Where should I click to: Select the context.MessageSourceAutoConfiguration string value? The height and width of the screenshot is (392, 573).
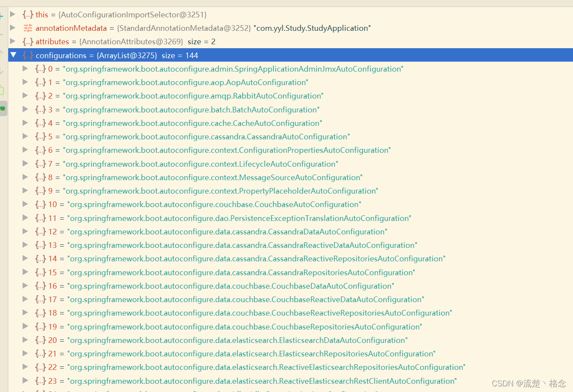(213, 178)
